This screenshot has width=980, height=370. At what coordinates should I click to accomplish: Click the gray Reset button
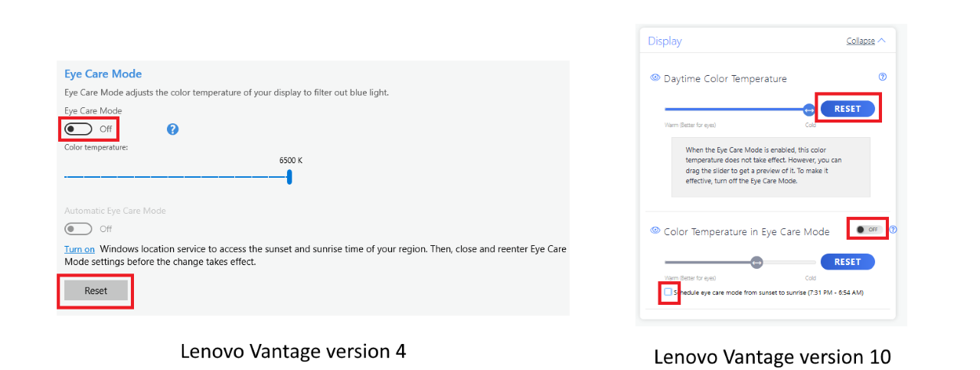tap(96, 291)
